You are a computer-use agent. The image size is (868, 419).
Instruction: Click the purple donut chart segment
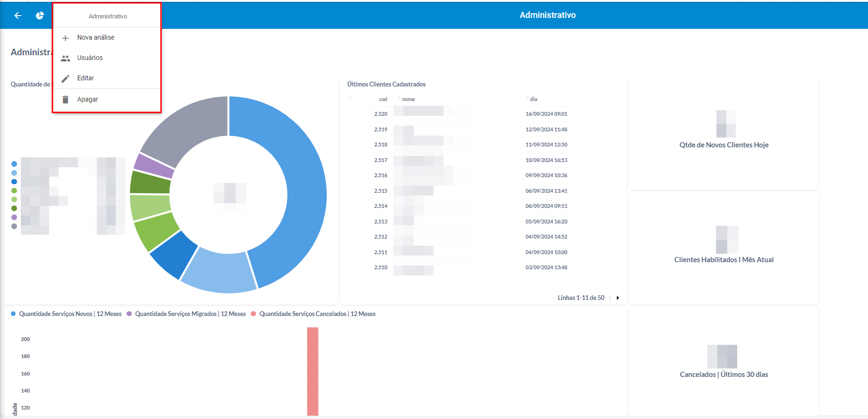click(x=153, y=166)
